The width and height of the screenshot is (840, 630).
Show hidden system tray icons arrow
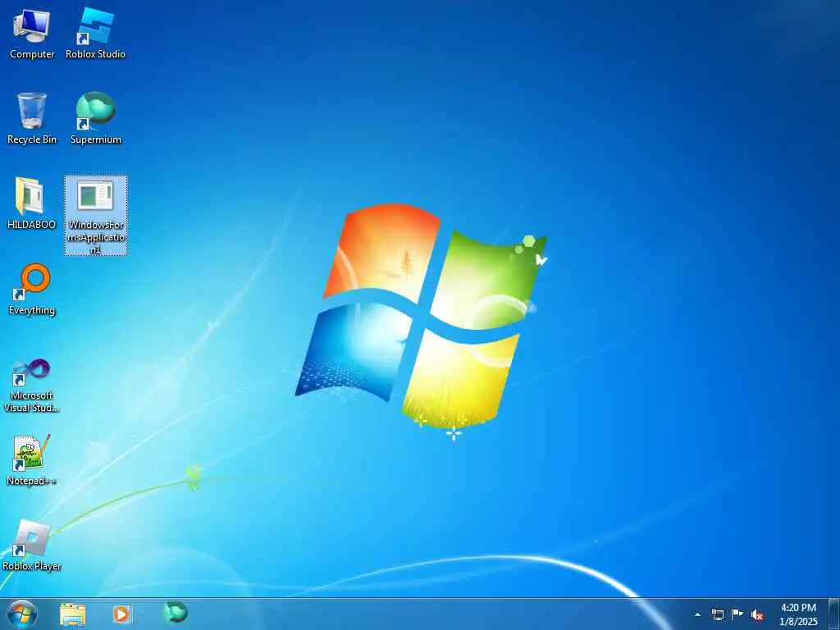coord(697,614)
